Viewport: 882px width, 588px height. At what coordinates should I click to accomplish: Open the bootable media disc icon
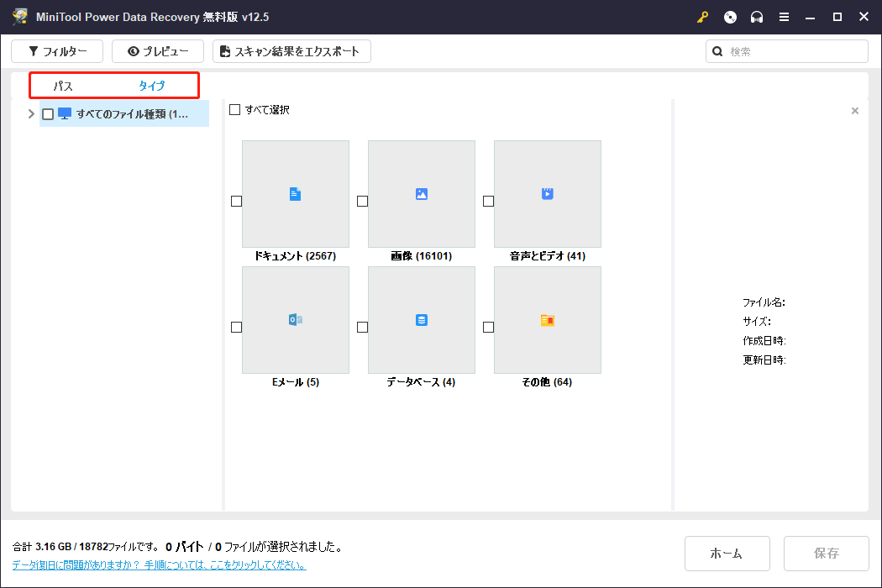[730, 18]
